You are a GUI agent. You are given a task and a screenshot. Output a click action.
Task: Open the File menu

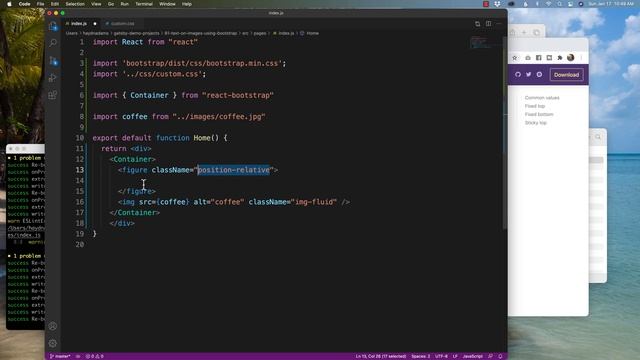[x=40, y=4]
